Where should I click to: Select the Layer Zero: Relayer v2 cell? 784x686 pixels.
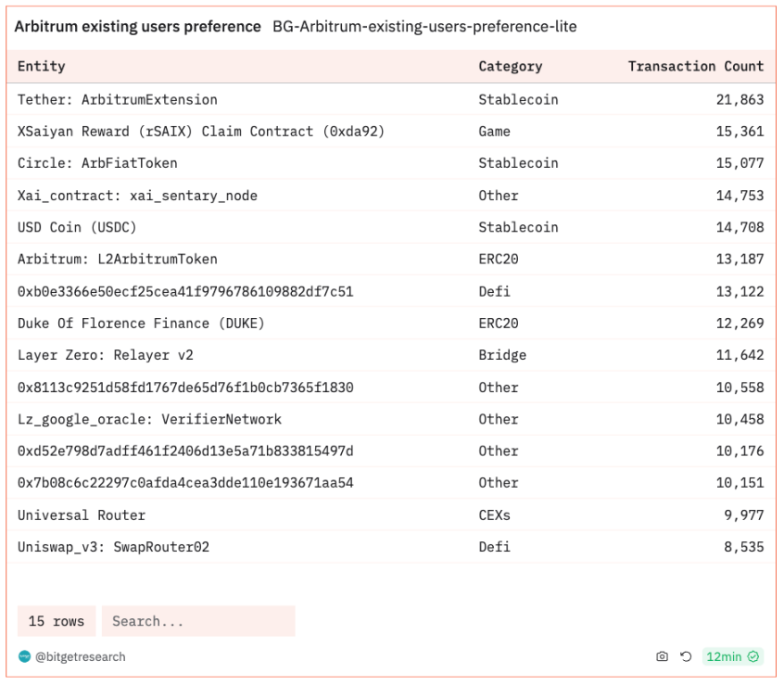(x=106, y=355)
